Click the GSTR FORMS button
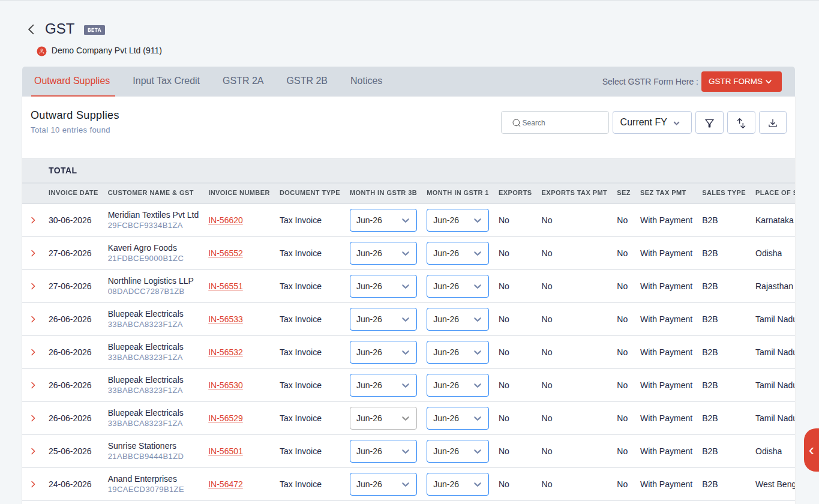 coord(741,82)
